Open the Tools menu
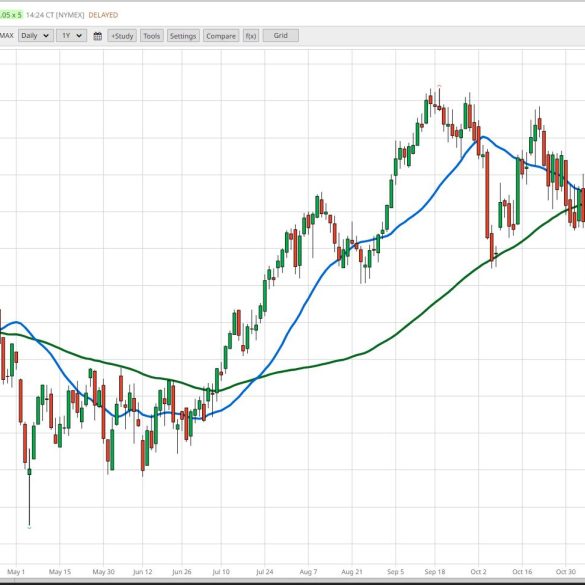The image size is (585, 585). (151, 36)
